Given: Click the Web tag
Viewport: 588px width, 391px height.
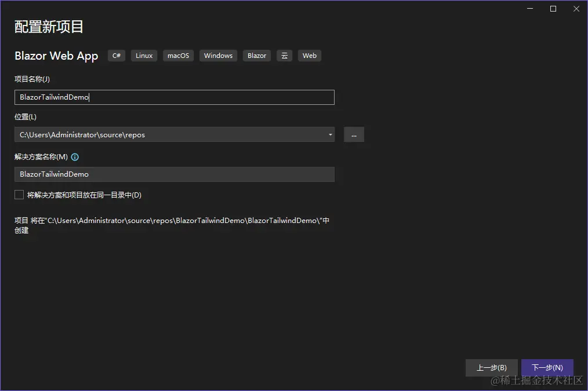Looking at the screenshot, I should coord(310,56).
